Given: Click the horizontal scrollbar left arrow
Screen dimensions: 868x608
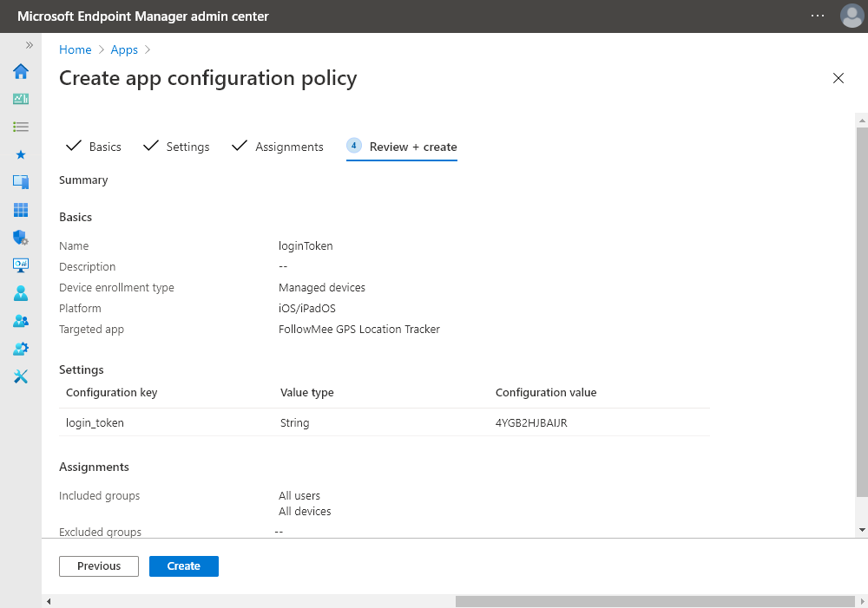Looking at the screenshot, I should click(x=49, y=601).
